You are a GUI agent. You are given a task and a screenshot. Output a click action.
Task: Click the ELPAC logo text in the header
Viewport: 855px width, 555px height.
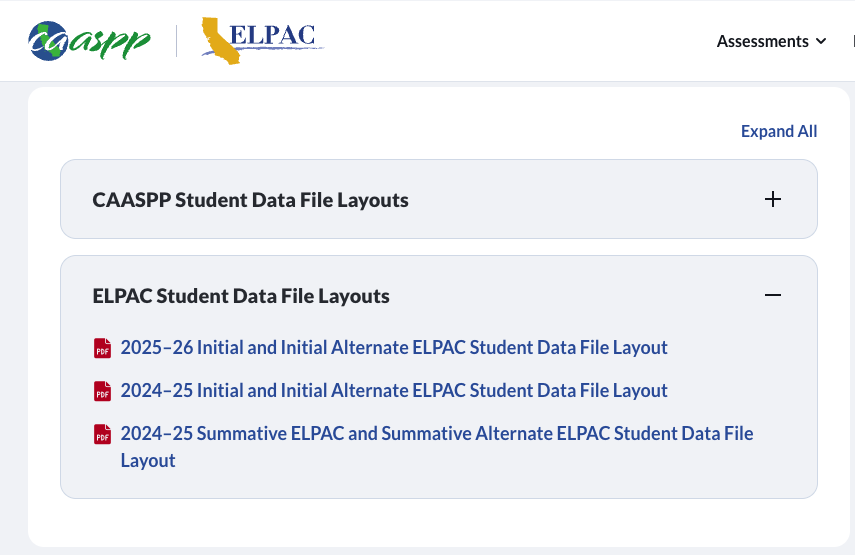tap(272, 35)
